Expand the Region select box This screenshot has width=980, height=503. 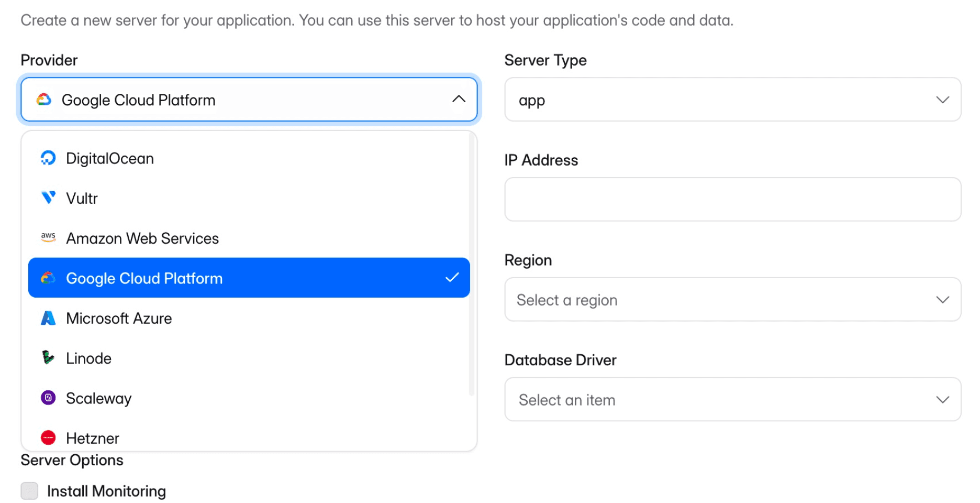click(x=732, y=300)
